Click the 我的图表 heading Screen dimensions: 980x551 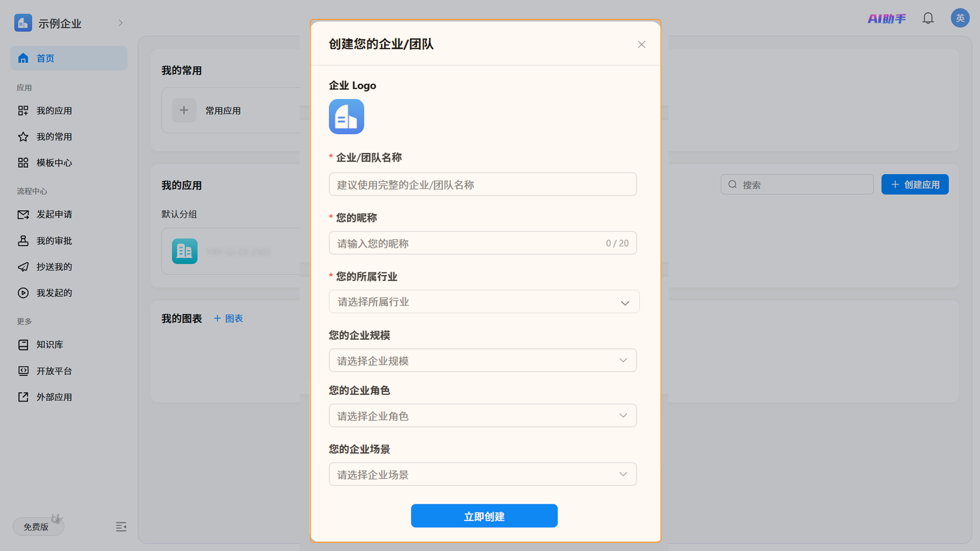(181, 318)
